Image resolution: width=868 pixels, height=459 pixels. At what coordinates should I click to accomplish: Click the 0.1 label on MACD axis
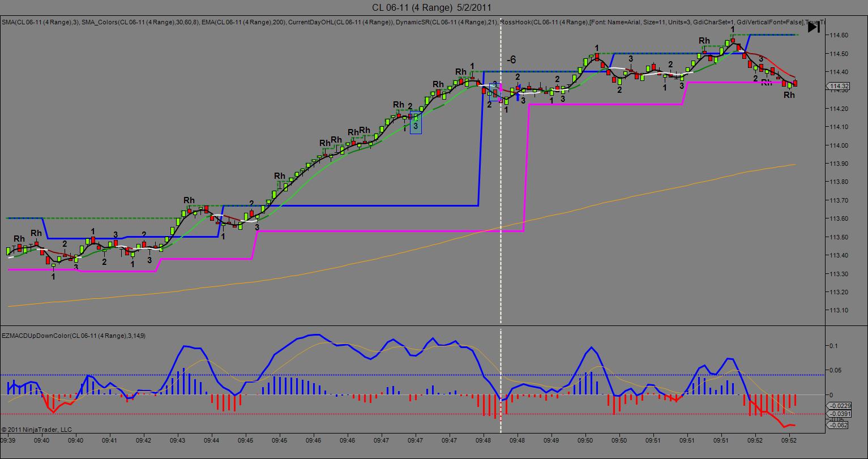833,345
